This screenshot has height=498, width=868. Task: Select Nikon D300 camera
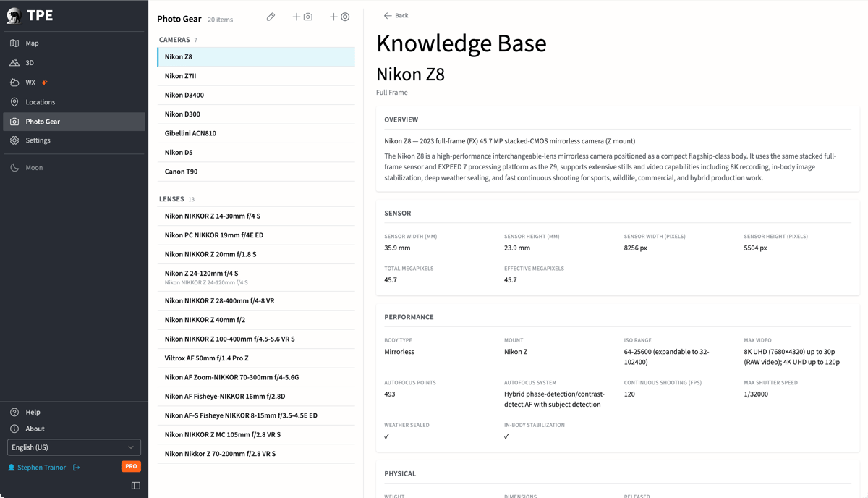click(256, 114)
